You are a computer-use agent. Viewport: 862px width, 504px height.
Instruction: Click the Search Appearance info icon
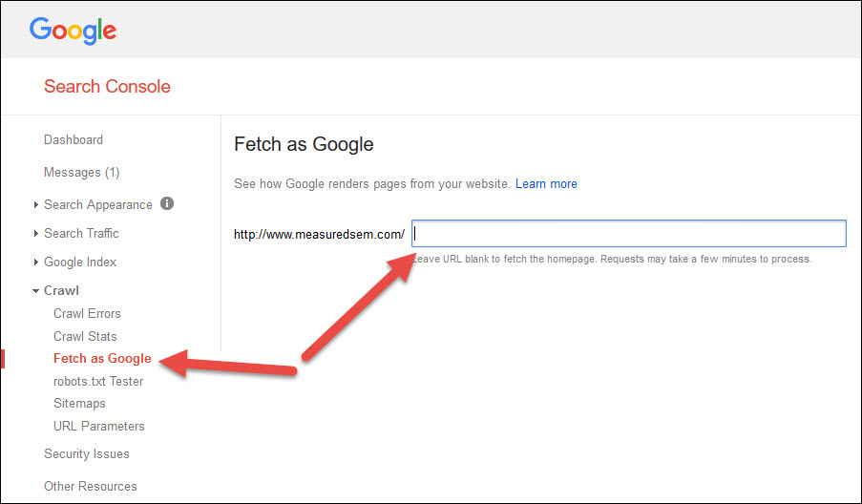point(167,203)
